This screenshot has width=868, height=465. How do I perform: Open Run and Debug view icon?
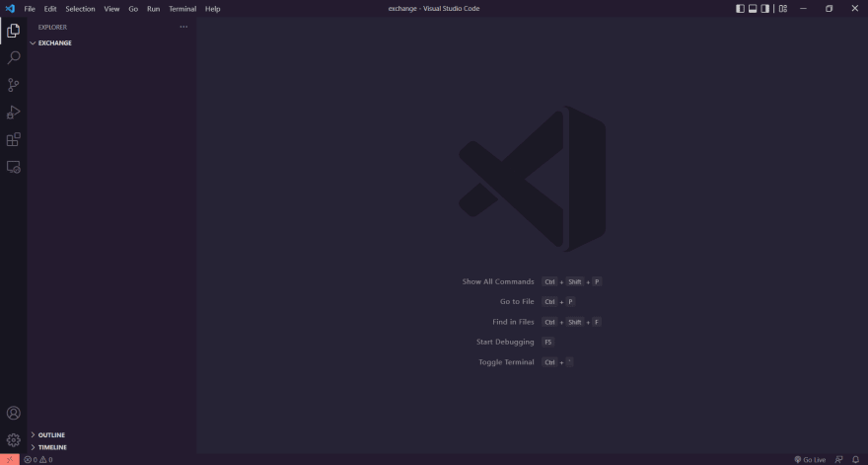[13, 112]
